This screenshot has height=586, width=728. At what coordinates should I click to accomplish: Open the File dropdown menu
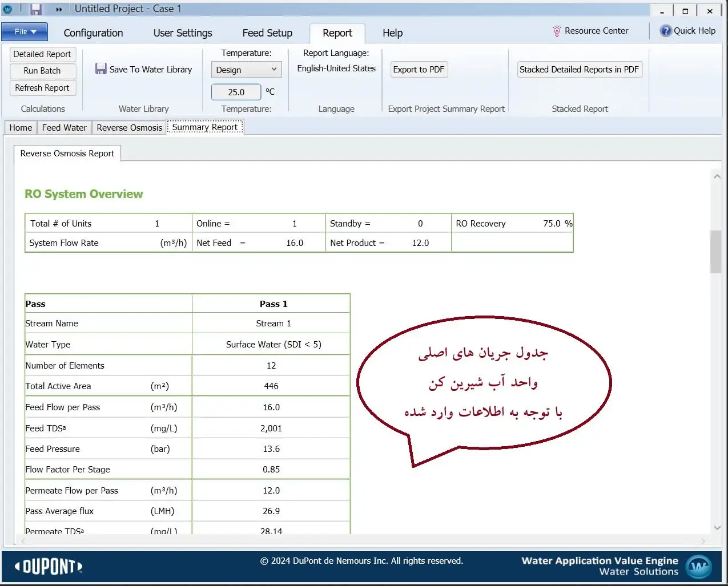(x=25, y=32)
